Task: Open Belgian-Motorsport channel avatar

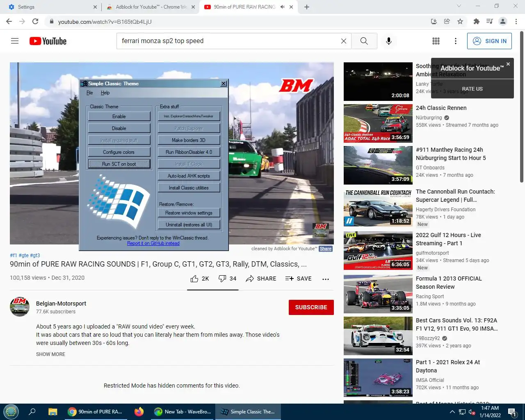Action: (20, 307)
